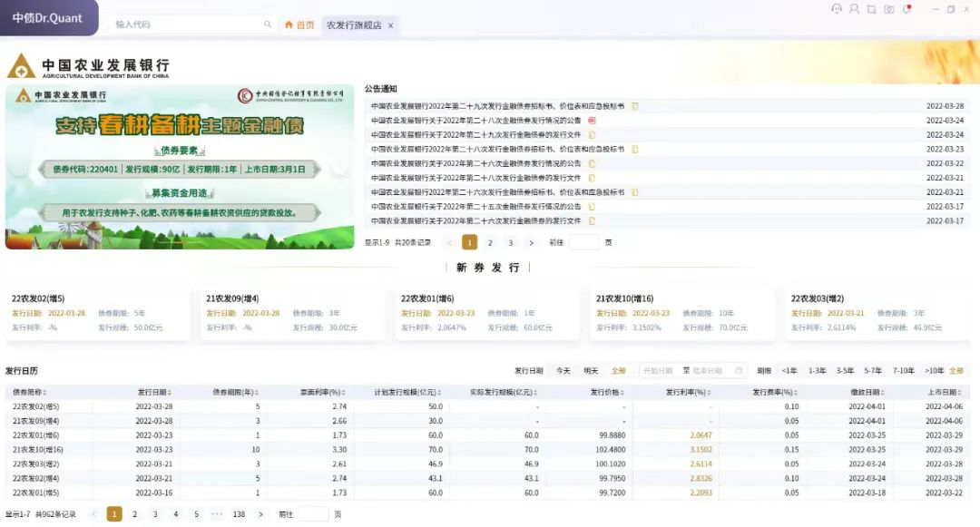Filter issue date by 明天
Viewport: 980px width, 527px height.
tap(591, 371)
